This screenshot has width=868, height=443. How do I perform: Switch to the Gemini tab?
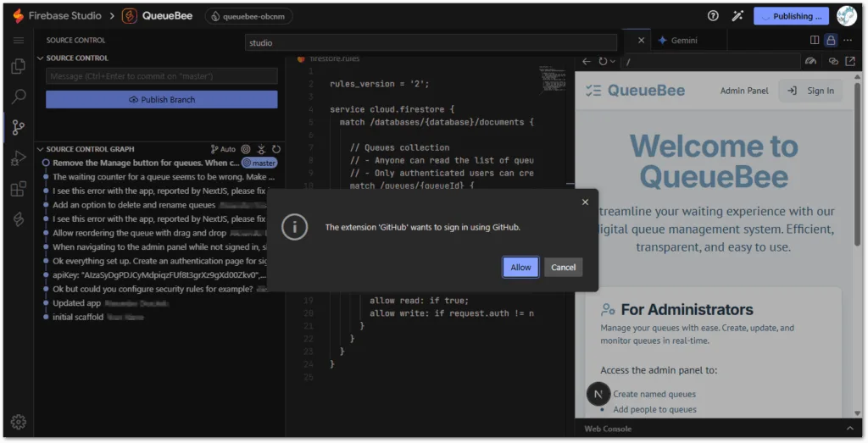[677, 41]
